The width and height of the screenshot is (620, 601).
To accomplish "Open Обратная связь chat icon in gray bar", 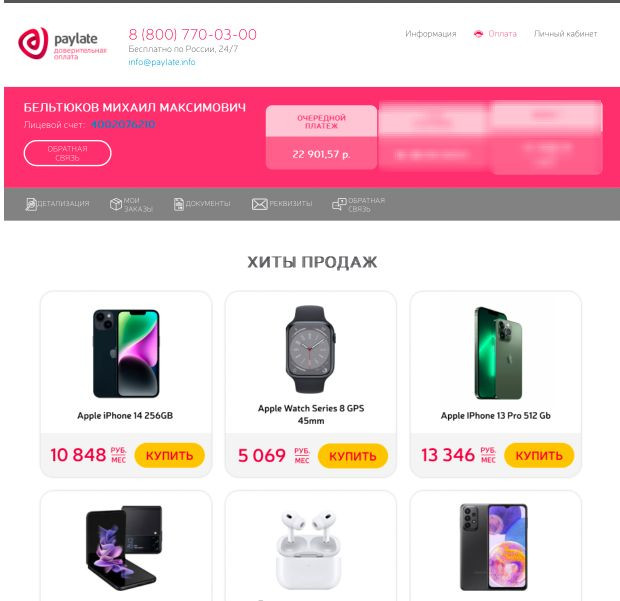I will click(x=339, y=204).
